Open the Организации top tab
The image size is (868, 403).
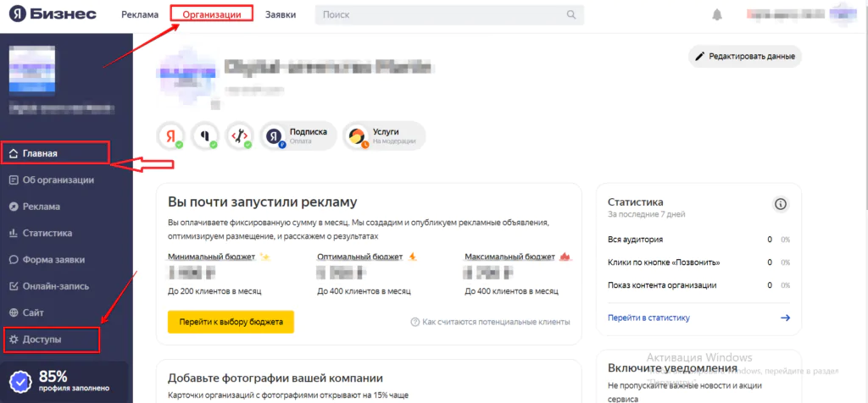211,14
